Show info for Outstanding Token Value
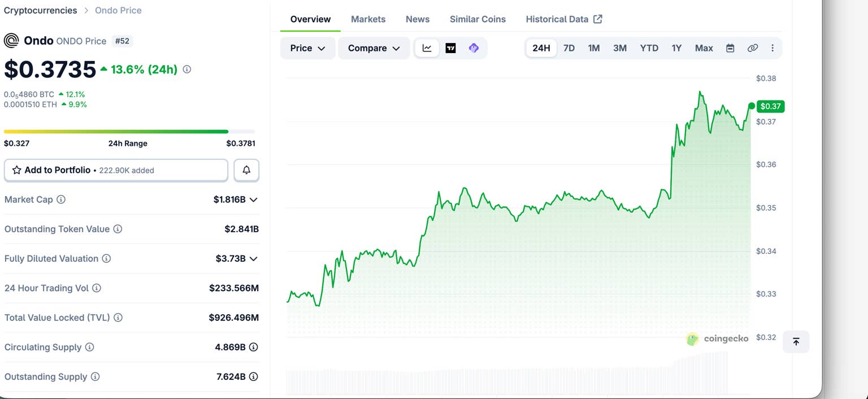Screen dimensions: 868x399 click(x=118, y=229)
